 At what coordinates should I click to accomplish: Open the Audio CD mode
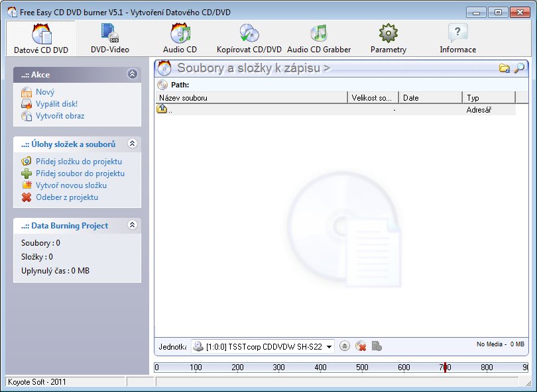click(180, 38)
